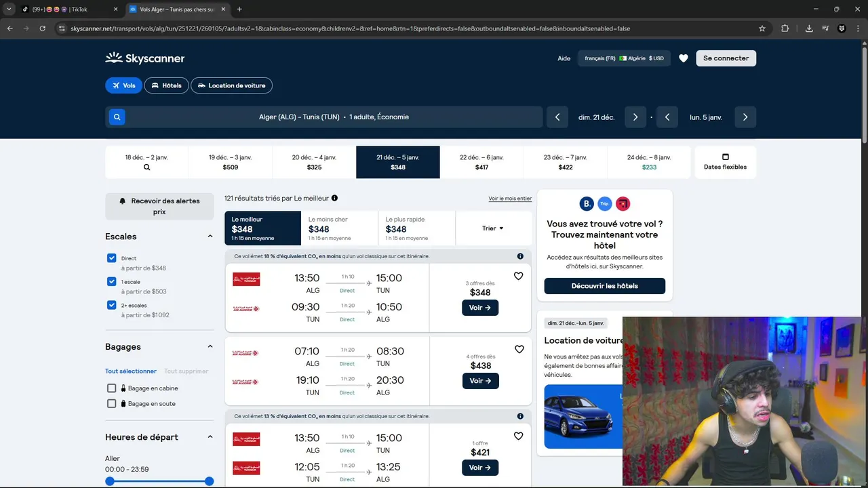The image size is (868, 488).
Task: Click the browser address bar
Action: (407, 28)
